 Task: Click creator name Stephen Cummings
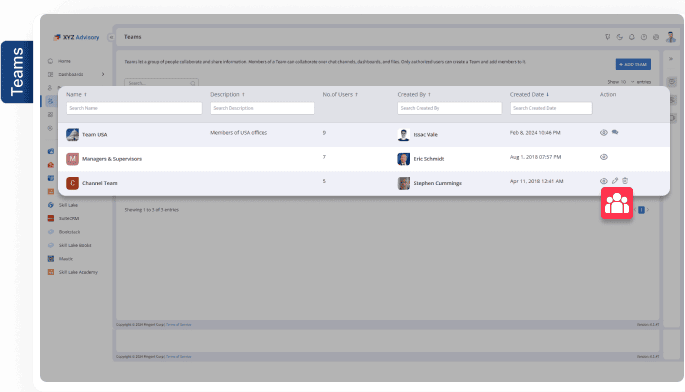point(437,183)
